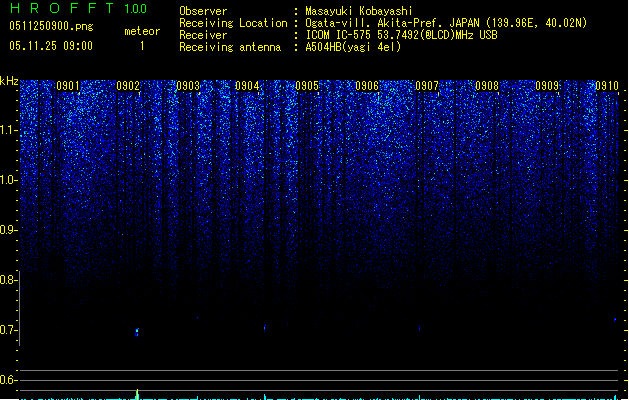Click the 0.9 kHz axis label

pos(8,230)
